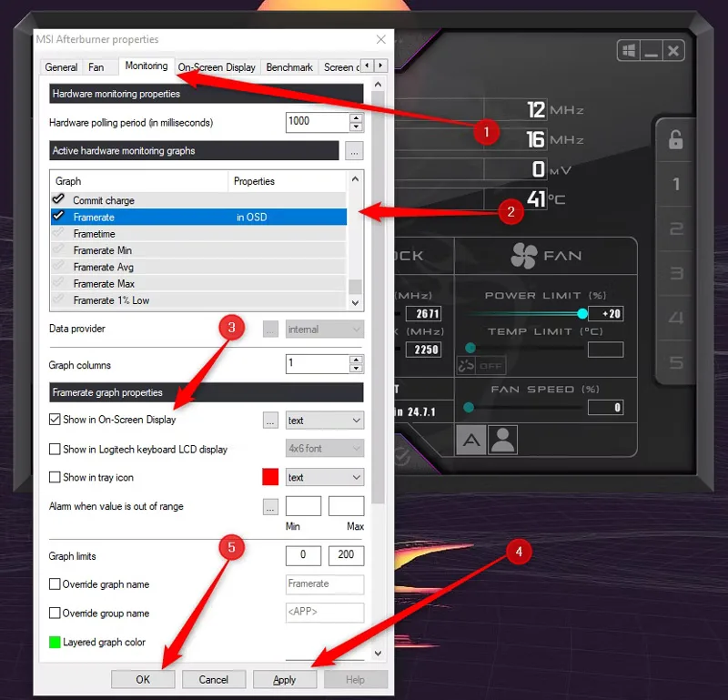Decrease the Graph columns value
Image resolution: width=728 pixels, height=700 pixels.
[x=356, y=369]
